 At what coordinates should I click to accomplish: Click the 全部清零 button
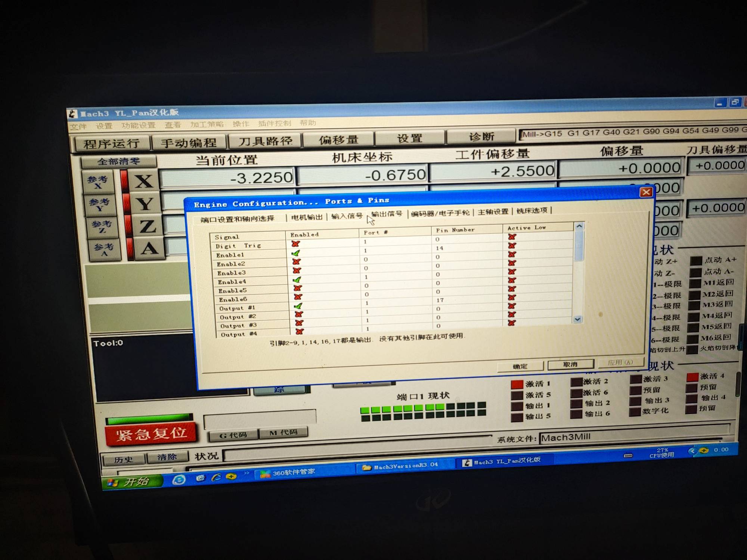coord(119,162)
